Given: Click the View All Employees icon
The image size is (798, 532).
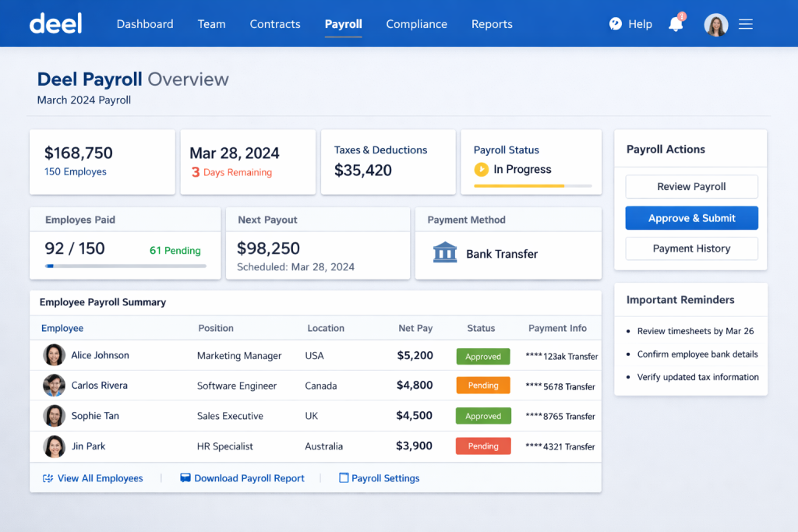Looking at the screenshot, I should [x=48, y=478].
